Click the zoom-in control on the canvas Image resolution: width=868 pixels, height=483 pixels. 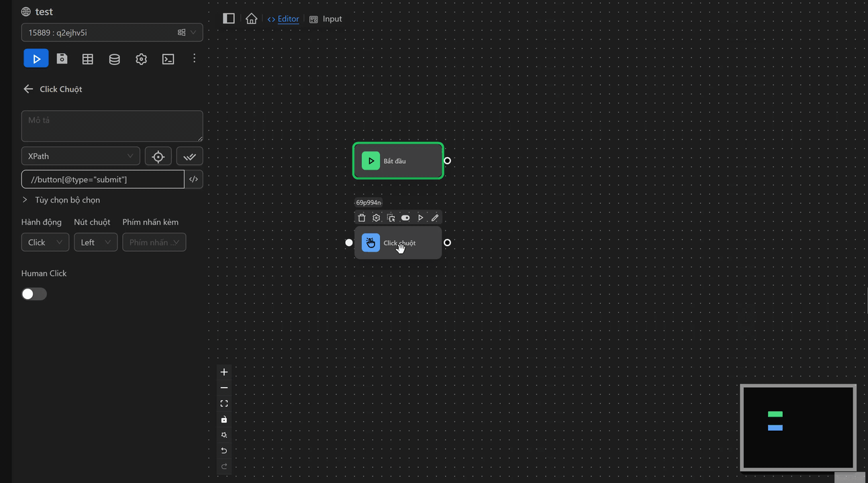coord(224,372)
